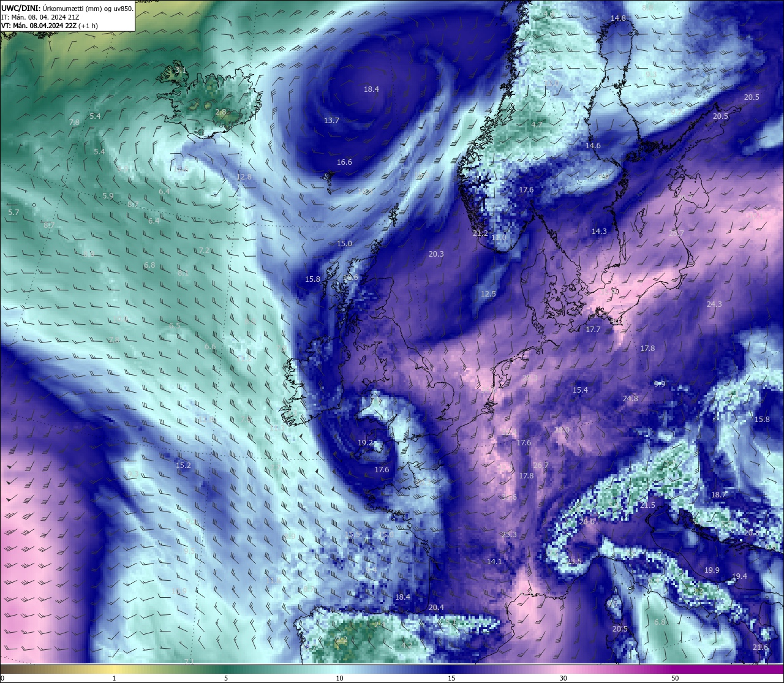Click the 5 tick on the color scale
This screenshot has height=683, width=784.
point(226,678)
